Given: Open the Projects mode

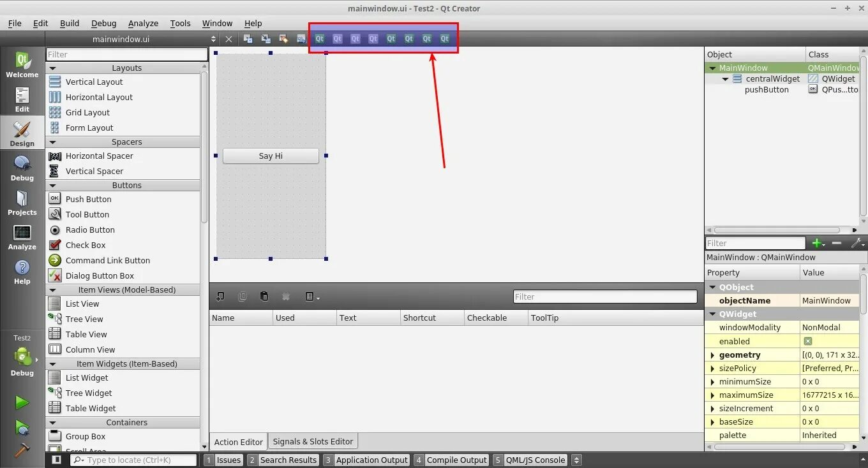Looking at the screenshot, I should coord(22,203).
